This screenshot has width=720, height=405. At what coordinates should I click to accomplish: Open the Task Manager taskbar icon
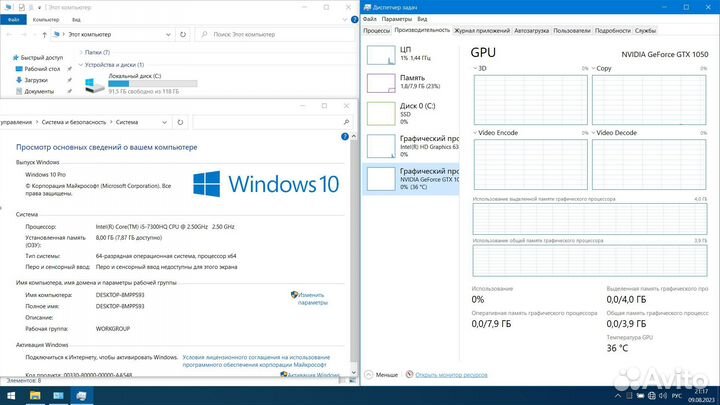(81, 396)
